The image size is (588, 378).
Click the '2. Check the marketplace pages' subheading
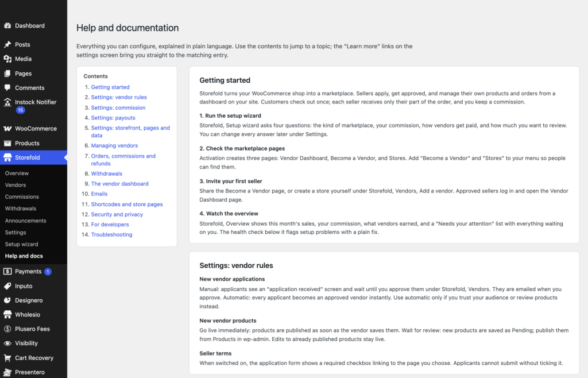[242, 148]
